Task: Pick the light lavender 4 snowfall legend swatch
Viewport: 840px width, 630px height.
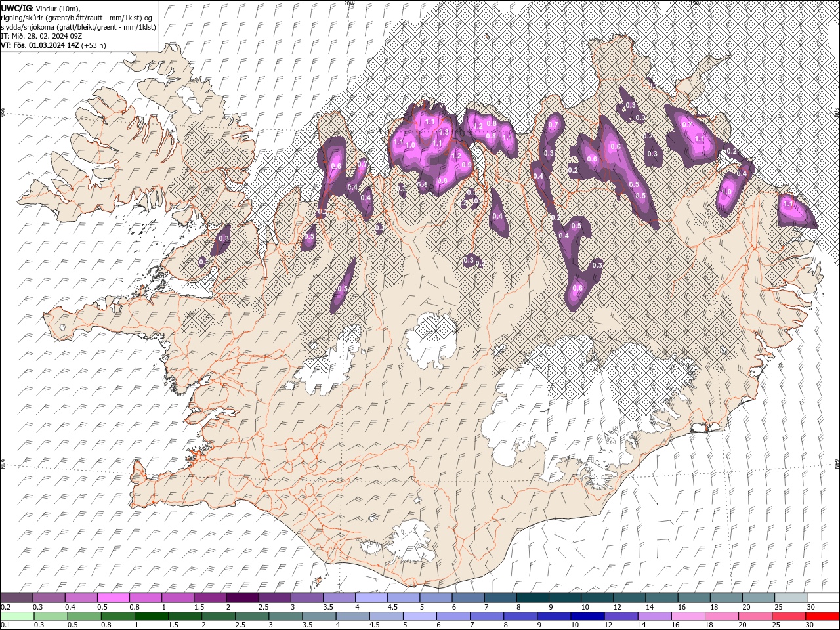Action: [371, 597]
